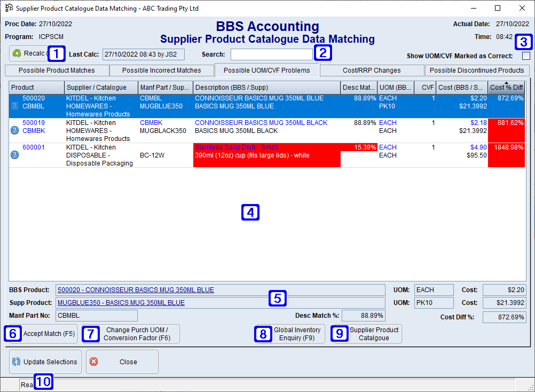
Task: Click the sort arrow on Cost % Diff header
Action: 506,82
